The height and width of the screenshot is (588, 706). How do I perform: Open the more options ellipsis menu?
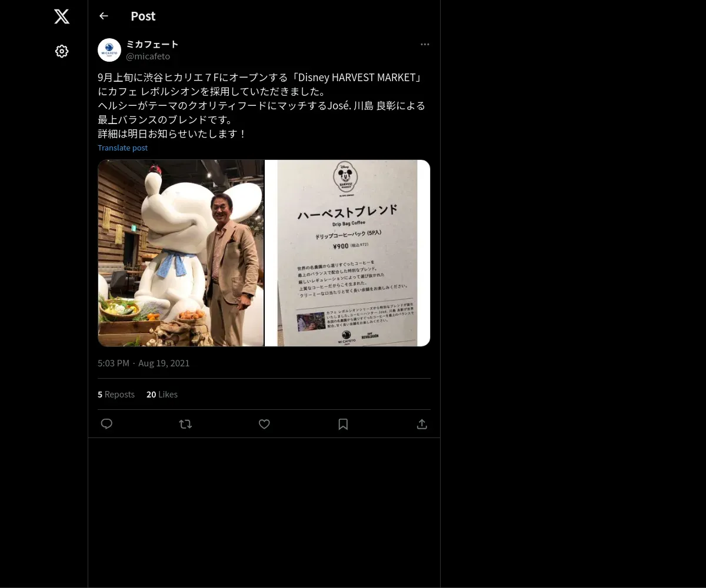(425, 44)
